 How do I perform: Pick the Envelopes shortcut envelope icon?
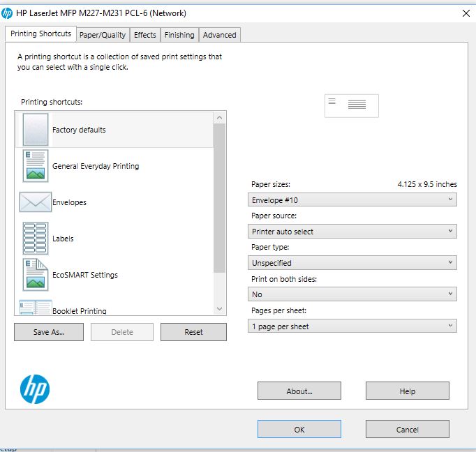pyautogui.click(x=36, y=202)
